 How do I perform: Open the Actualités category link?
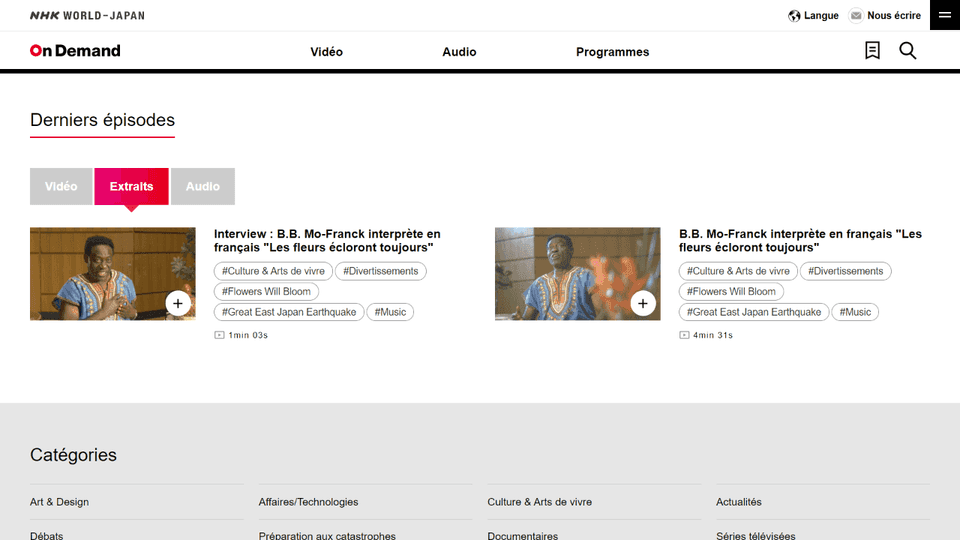click(738, 502)
